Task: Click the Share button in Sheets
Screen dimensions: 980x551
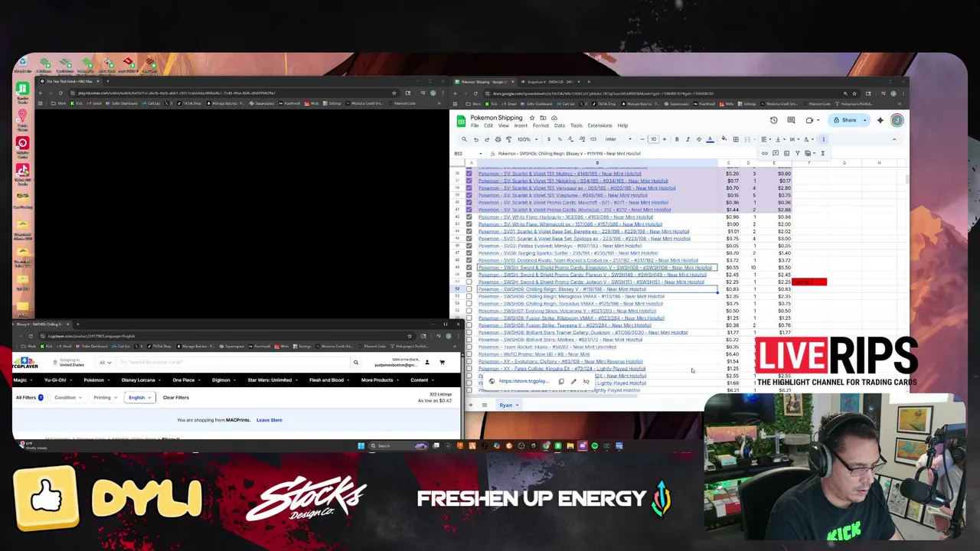Action: [844, 120]
